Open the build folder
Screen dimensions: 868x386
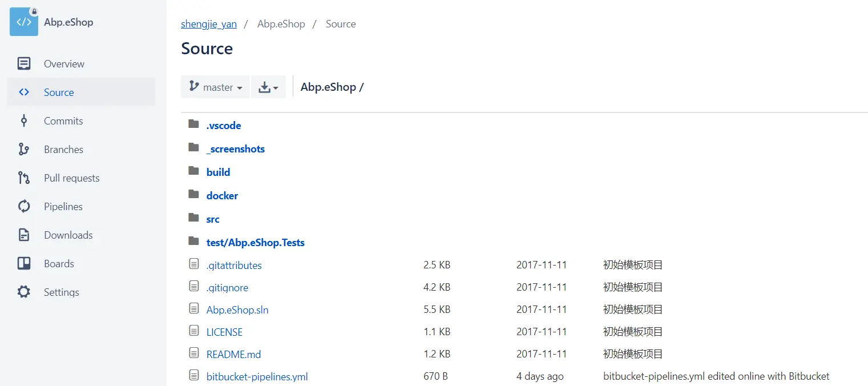(219, 172)
